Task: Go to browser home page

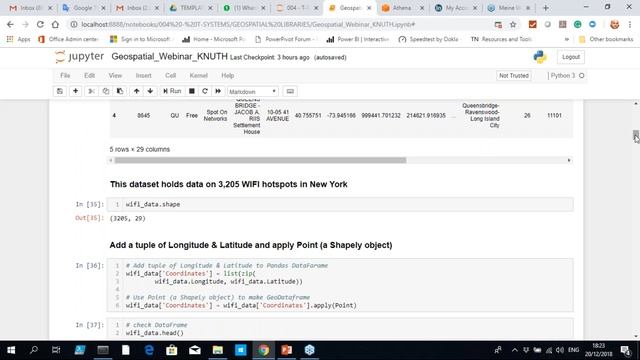Action: 55,24
